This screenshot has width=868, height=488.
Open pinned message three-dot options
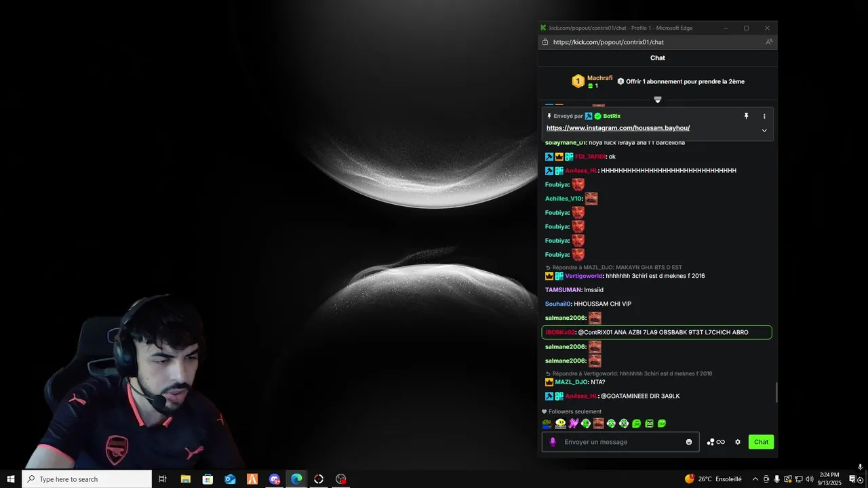764,116
